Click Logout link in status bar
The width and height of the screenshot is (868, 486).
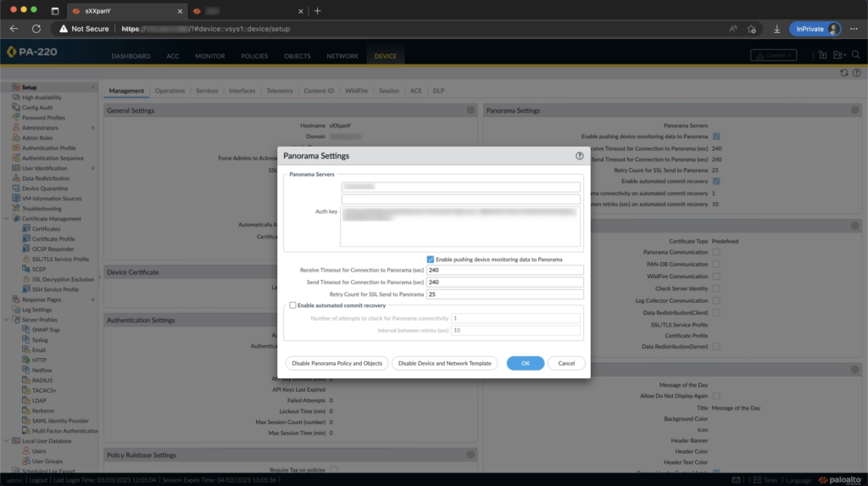click(38, 480)
